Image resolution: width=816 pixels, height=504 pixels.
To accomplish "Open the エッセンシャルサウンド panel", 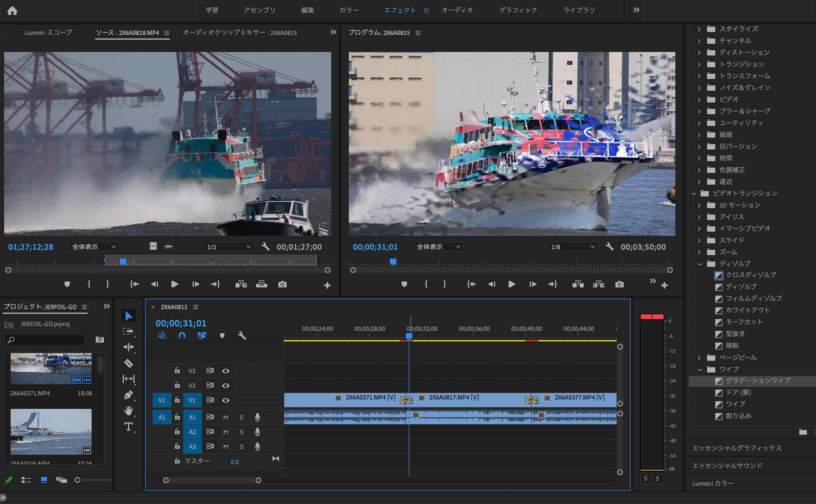I will (727, 465).
